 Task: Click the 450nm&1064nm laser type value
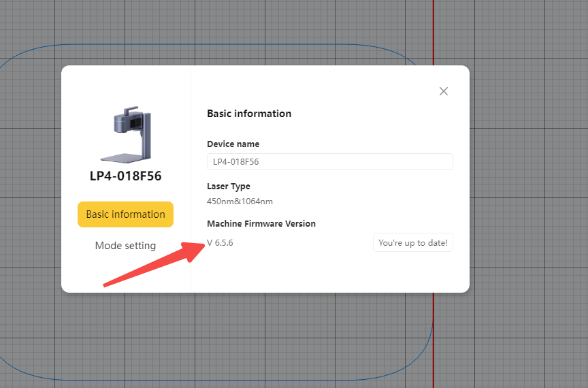point(240,201)
